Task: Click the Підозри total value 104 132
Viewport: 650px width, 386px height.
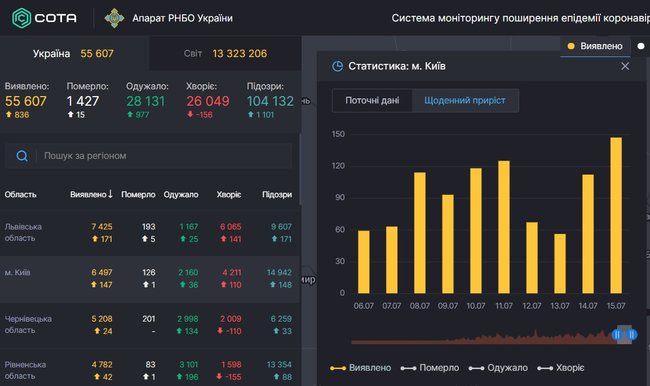Action: (270, 101)
